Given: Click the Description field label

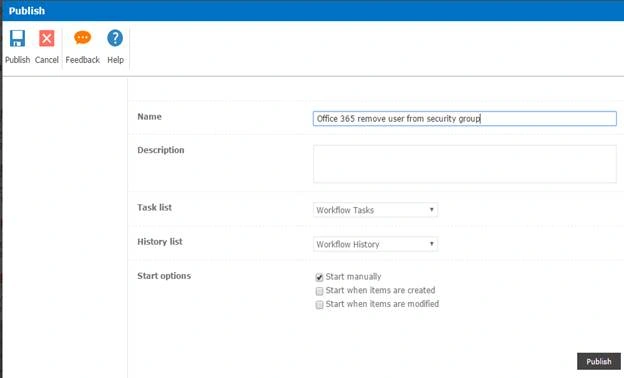Looking at the screenshot, I should (161, 150).
